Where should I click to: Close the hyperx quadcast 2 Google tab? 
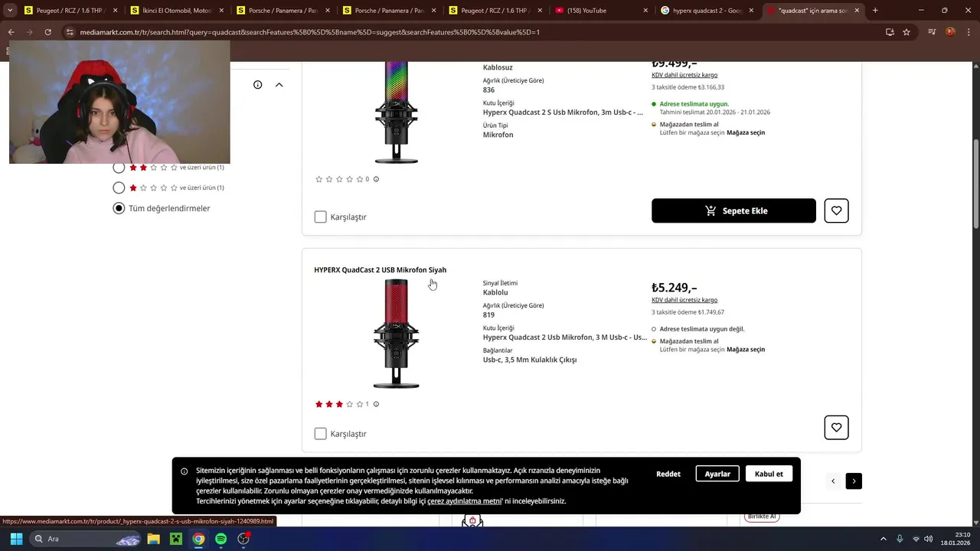751,11
